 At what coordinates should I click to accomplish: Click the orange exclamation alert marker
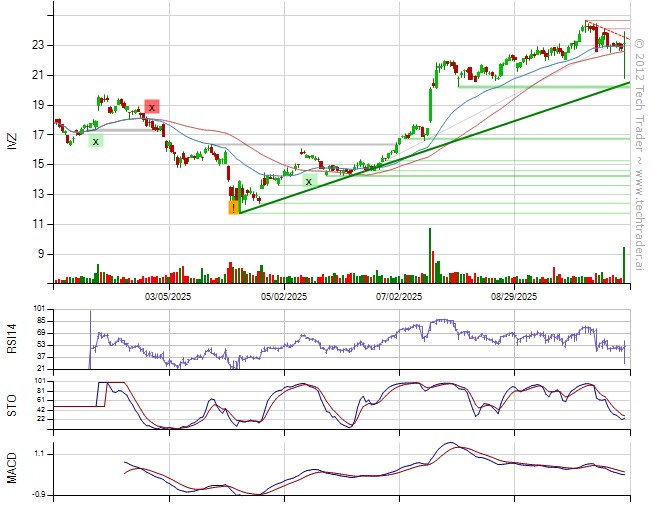point(234,208)
